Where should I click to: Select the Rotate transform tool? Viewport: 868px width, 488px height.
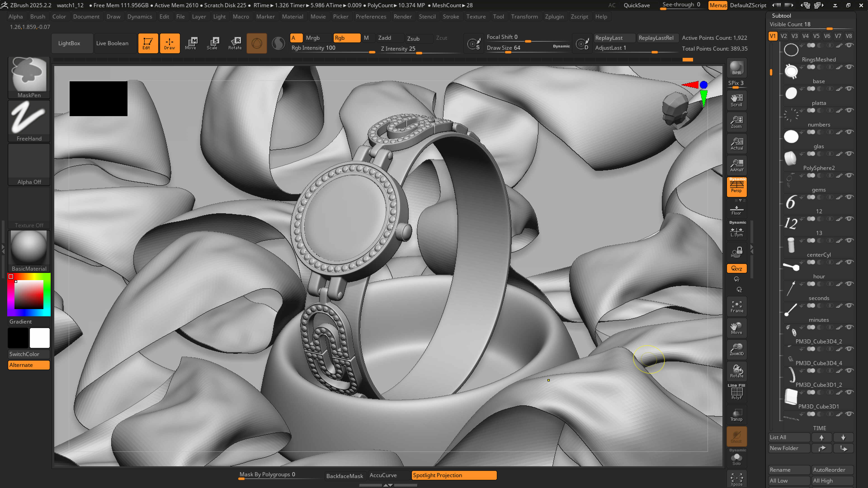[235, 43]
